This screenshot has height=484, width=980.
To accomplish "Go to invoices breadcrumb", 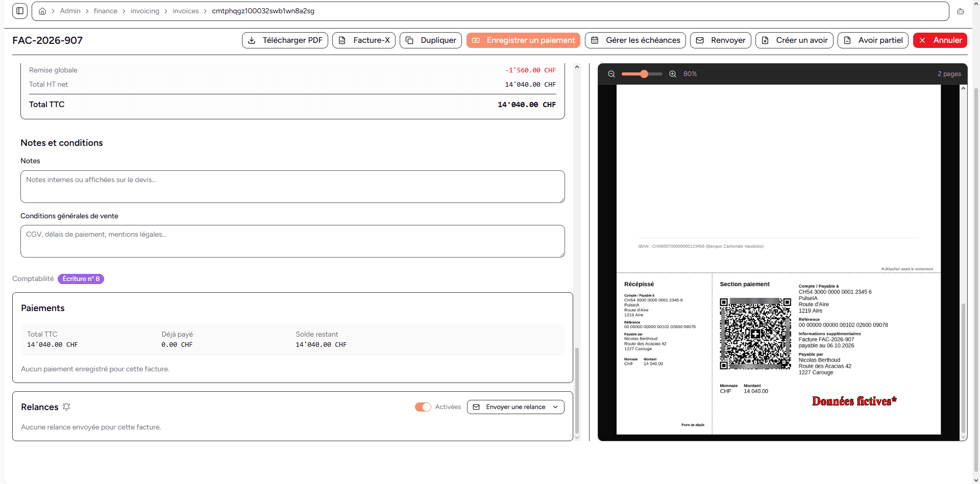I will (186, 11).
